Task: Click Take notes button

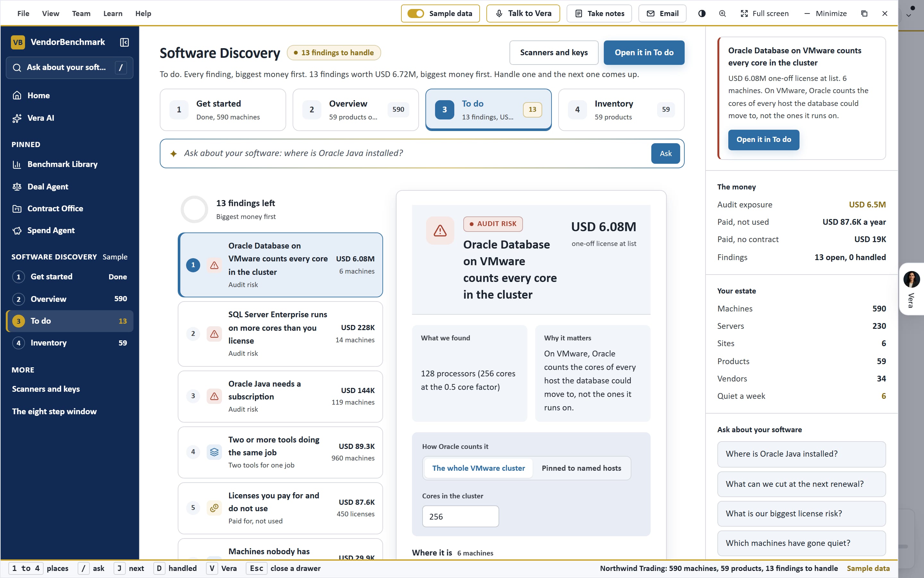Action: [599, 13]
